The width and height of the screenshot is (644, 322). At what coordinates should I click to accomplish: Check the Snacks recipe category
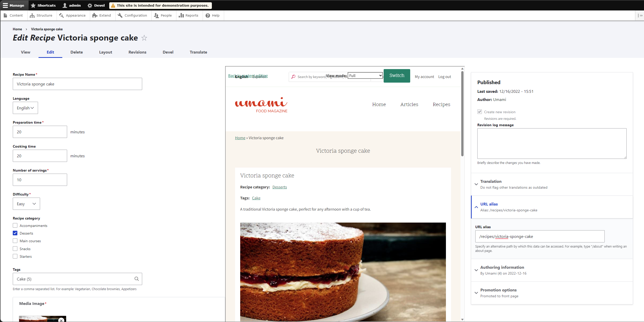(15, 249)
